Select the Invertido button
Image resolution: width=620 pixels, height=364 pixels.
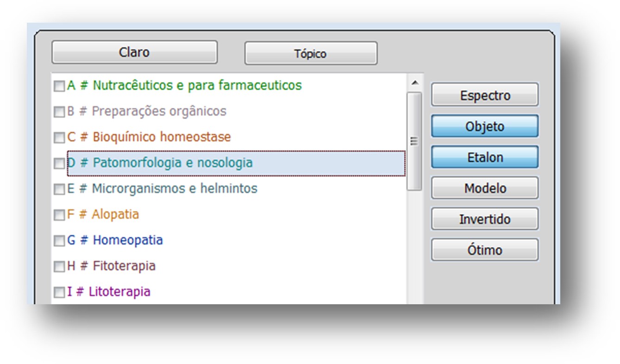[485, 219]
